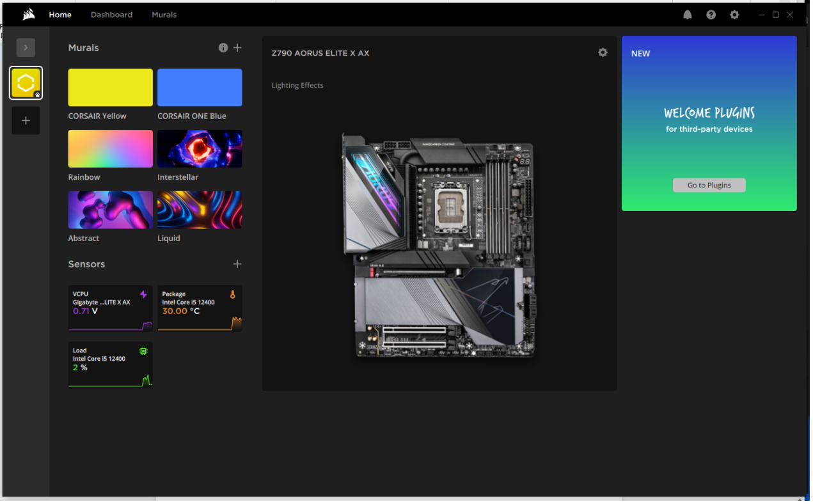
Task: Add a new profile with sidebar plus
Action: coord(26,120)
